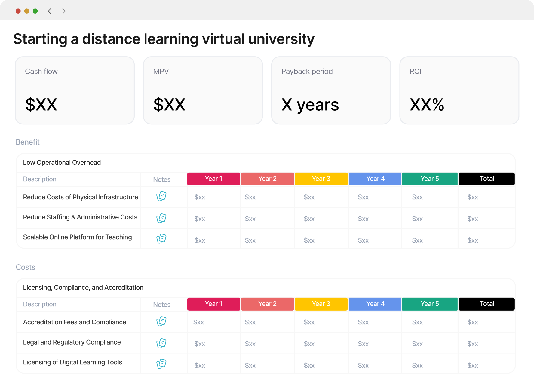This screenshot has height=392, width=534.
Task: Click Year 4 header in Costs table
Action: point(375,304)
